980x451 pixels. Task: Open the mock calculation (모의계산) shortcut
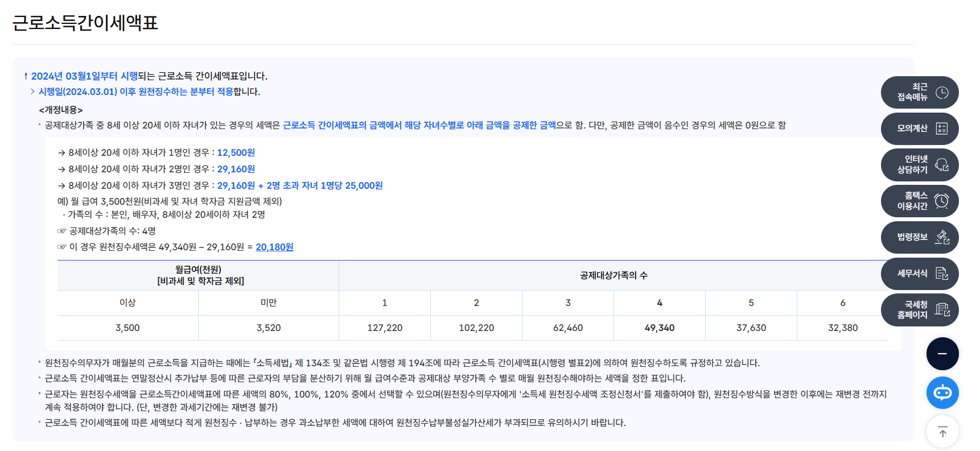coord(920,129)
